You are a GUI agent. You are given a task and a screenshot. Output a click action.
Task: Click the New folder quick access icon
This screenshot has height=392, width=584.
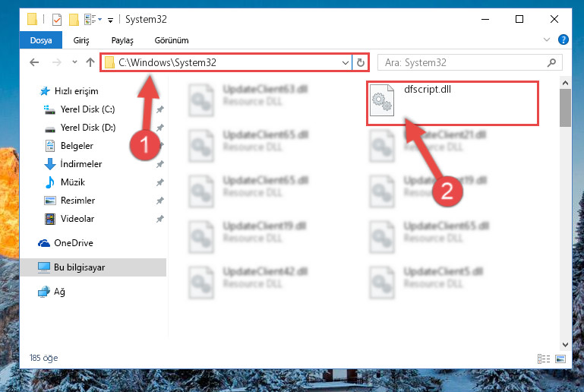(x=74, y=20)
